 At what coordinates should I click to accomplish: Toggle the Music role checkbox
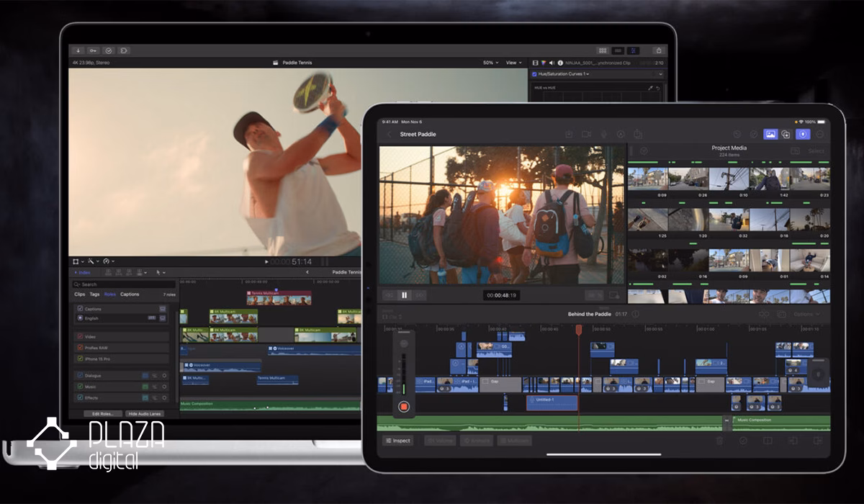tap(80, 387)
